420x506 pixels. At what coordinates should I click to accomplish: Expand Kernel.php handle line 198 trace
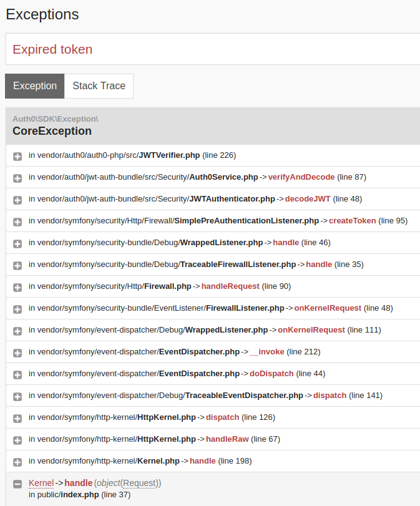(x=17, y=462)
